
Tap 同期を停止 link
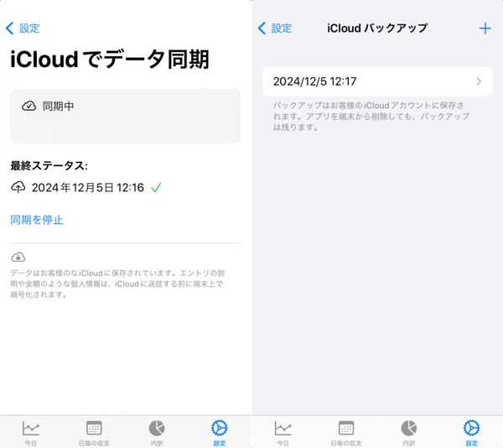click(x=37, y=220)
